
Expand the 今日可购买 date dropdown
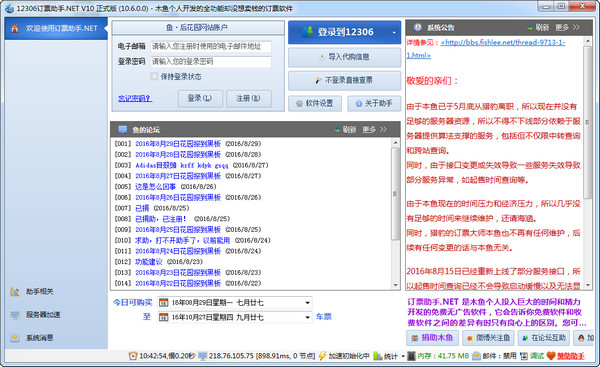pos(307,303)
